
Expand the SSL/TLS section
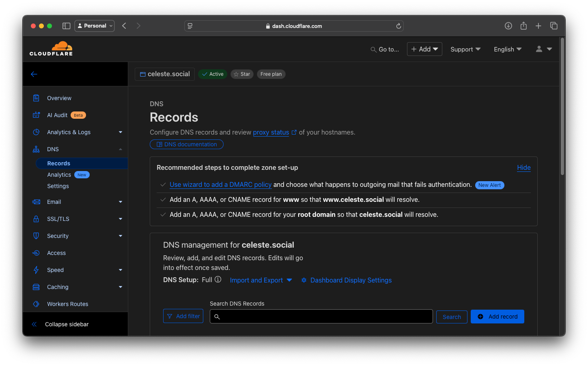tap(121, 219)
